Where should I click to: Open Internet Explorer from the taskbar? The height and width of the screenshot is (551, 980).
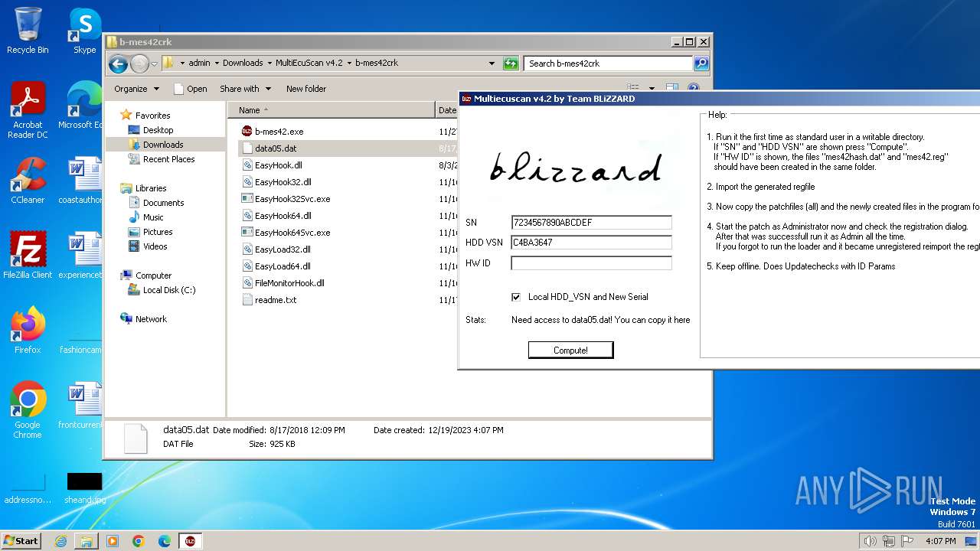pyautogui.click(x=60, y=541)
